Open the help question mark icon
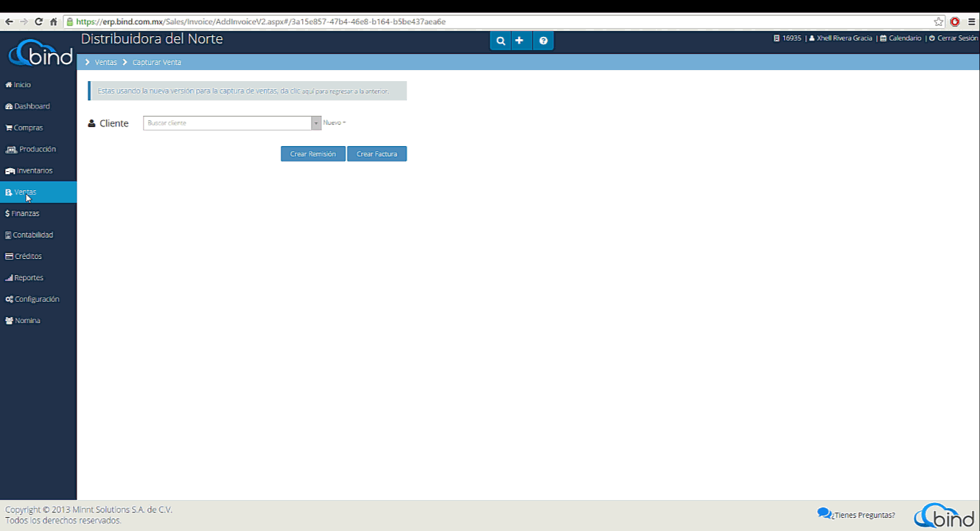Screen dimensions: 980x531 coord(543,41)
